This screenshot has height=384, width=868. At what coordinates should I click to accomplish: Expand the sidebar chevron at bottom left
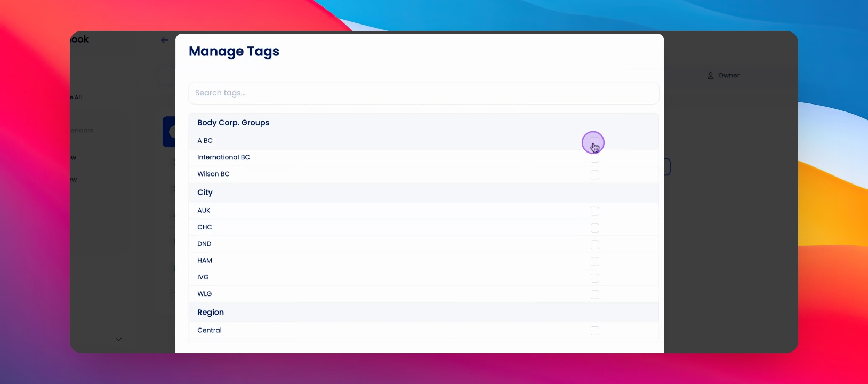[118, 339]
